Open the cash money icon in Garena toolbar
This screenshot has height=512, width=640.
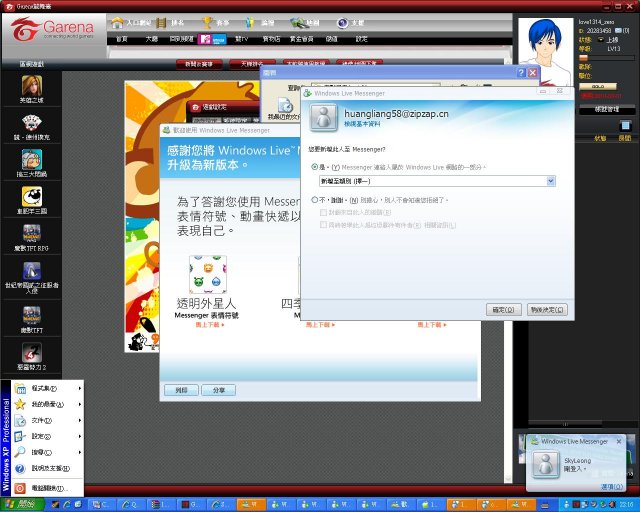tap(299, 23)
